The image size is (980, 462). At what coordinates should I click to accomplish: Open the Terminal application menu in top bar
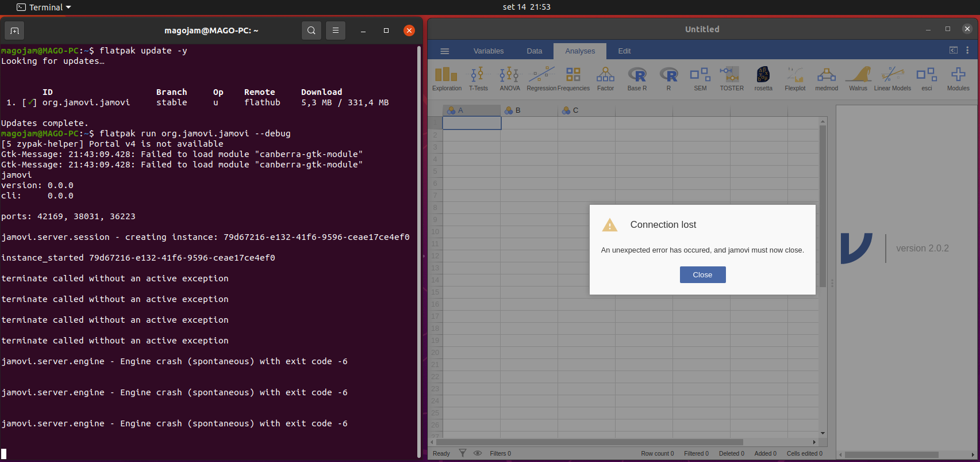pyautogui.click(x=44, y=7)
